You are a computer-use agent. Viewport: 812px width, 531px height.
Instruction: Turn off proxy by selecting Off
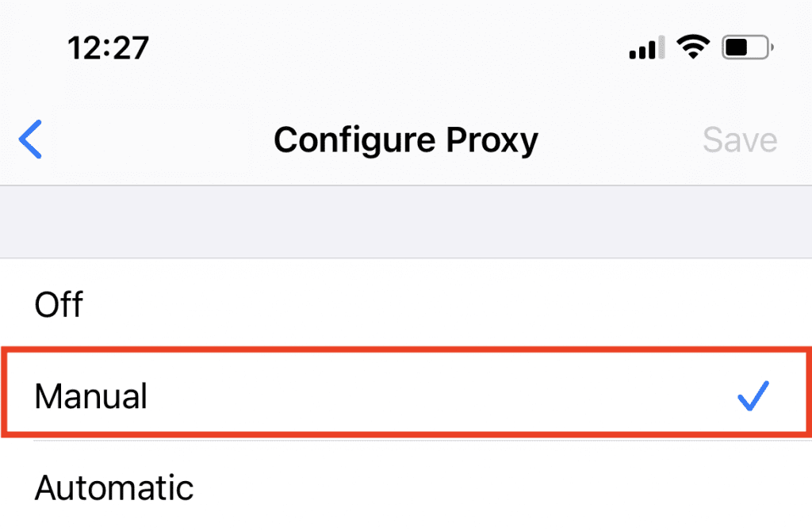coord(58,304)
